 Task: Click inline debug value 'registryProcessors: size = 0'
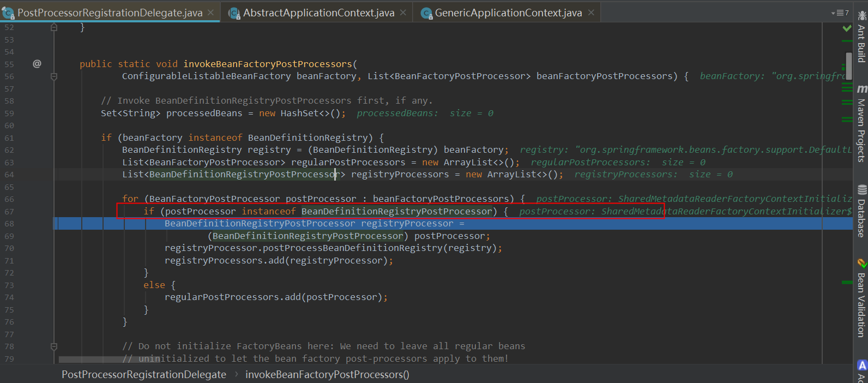pos(654,175)
